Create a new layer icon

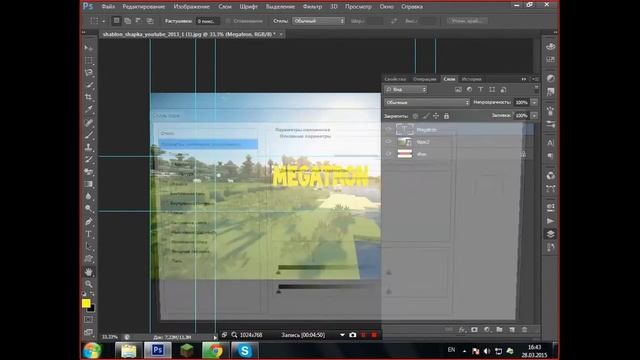pos(512,329)
